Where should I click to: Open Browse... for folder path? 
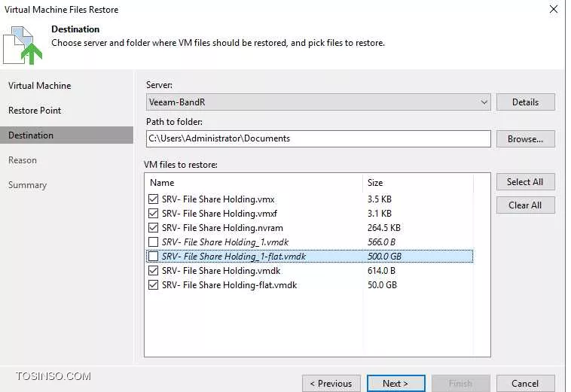(x=526, y=139)
